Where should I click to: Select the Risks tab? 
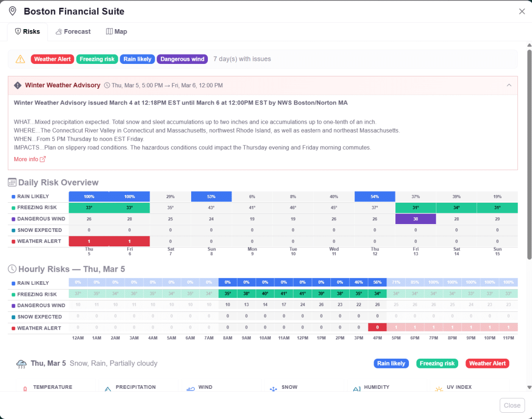(x=28, y=32)
